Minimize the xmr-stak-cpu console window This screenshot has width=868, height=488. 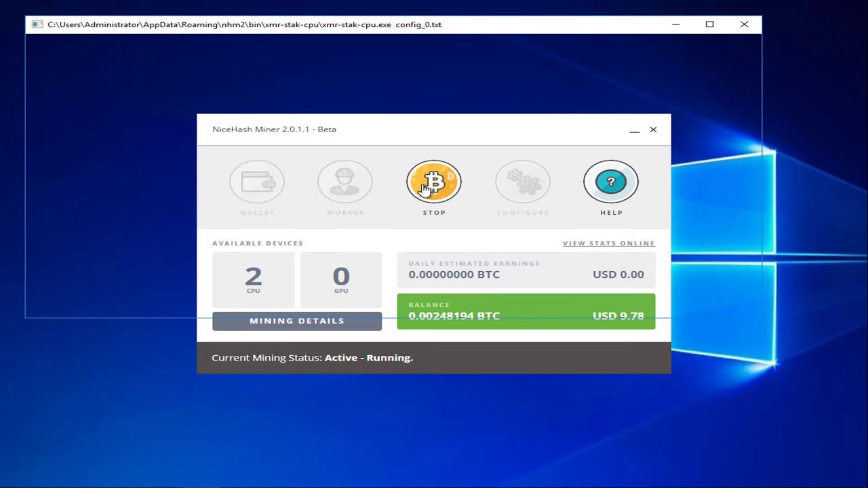click(675, 24)
